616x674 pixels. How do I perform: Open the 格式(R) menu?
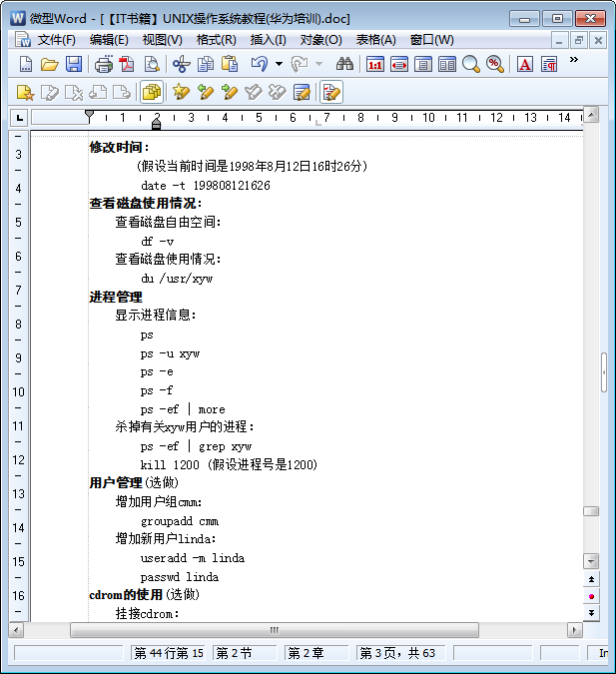pyautogui.click(x=217, y=40)
